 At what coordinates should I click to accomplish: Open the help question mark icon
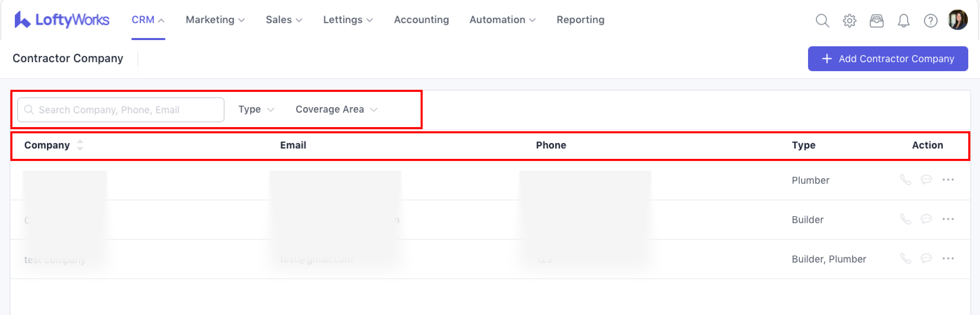pyautogui.click(x=930, y=20)
